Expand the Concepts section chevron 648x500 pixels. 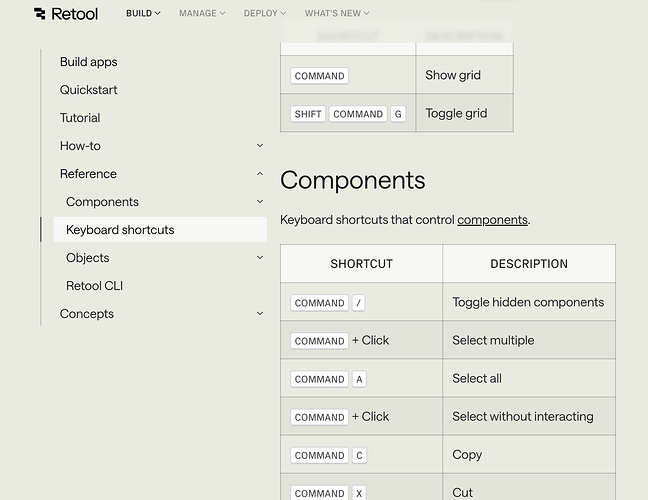pyautogui.click(x=260, y=313)
